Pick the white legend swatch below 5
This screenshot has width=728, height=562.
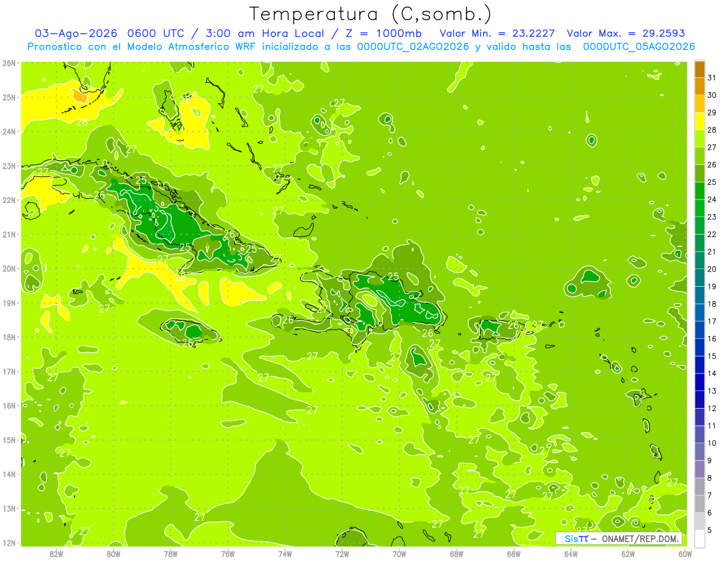[x=699, y=538]
